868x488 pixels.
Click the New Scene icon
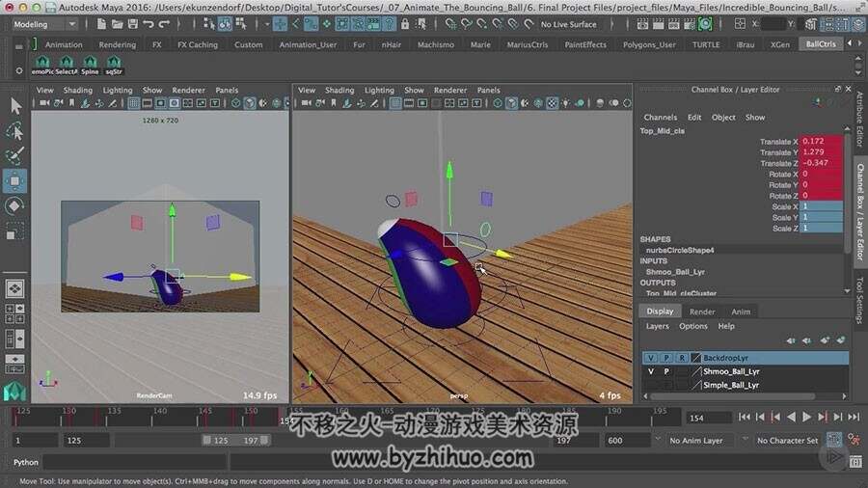[101, 24]
